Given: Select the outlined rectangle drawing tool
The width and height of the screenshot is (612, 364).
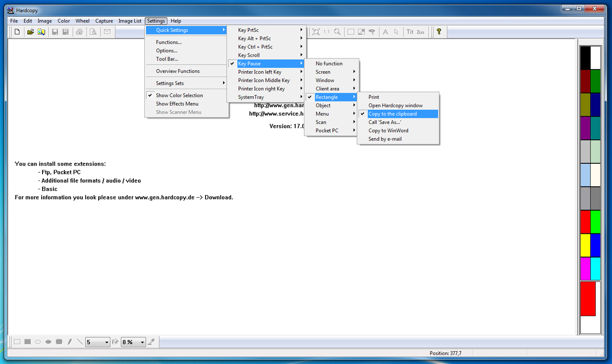Looking at the screenshot, I should click(17, 342).
